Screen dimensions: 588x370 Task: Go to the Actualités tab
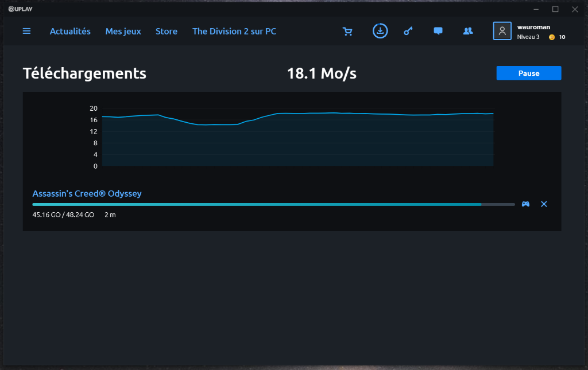tap(70, 32)
